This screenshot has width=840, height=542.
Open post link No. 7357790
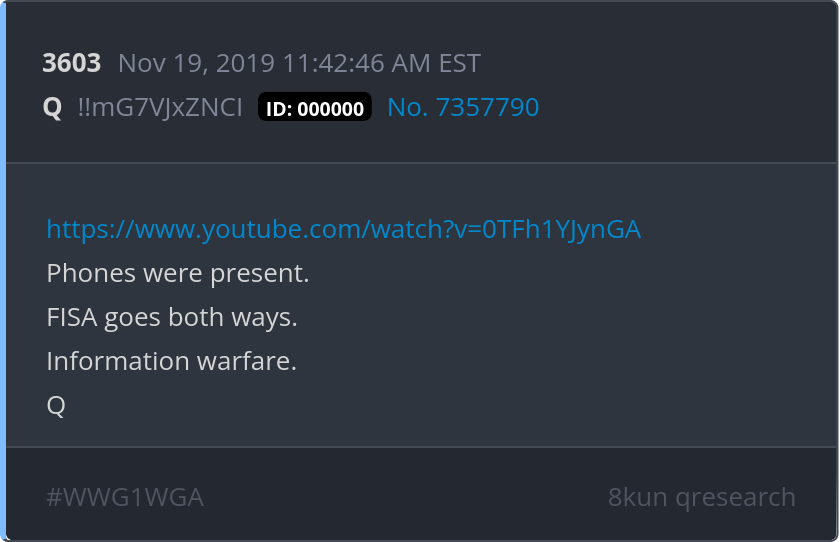(x=463, y=107)
